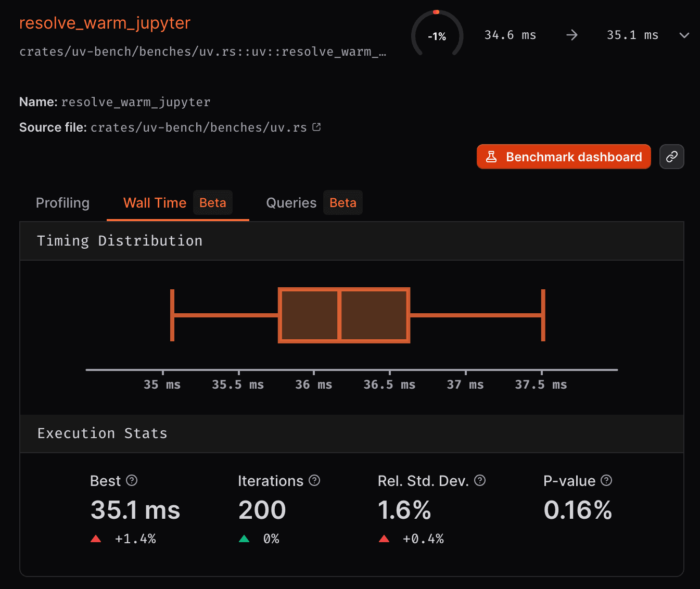The height and width of the screenshot is (589, 700).
Task: Switch to the Profiling tab
Action: [x=62, y=203]
